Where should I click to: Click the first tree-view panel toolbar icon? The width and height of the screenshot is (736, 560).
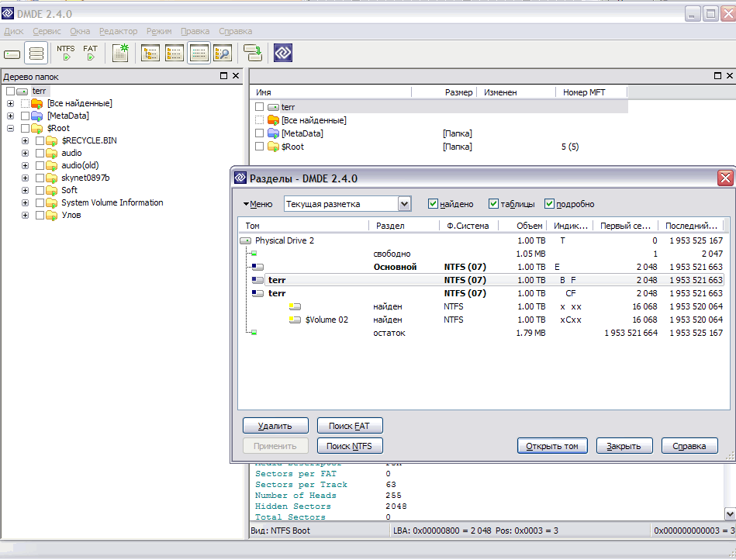point(150,53)
